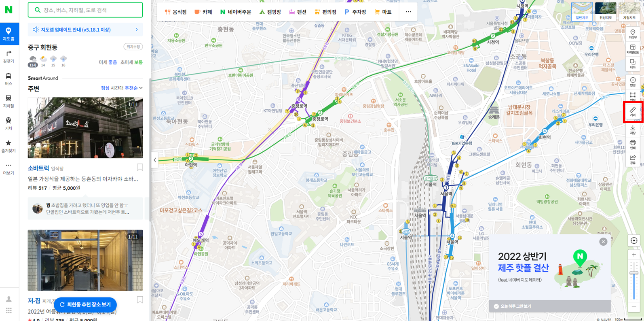Screen dimensions: 644x321
Task: Switch to 일반지도 map view
Action: [582, 11]
